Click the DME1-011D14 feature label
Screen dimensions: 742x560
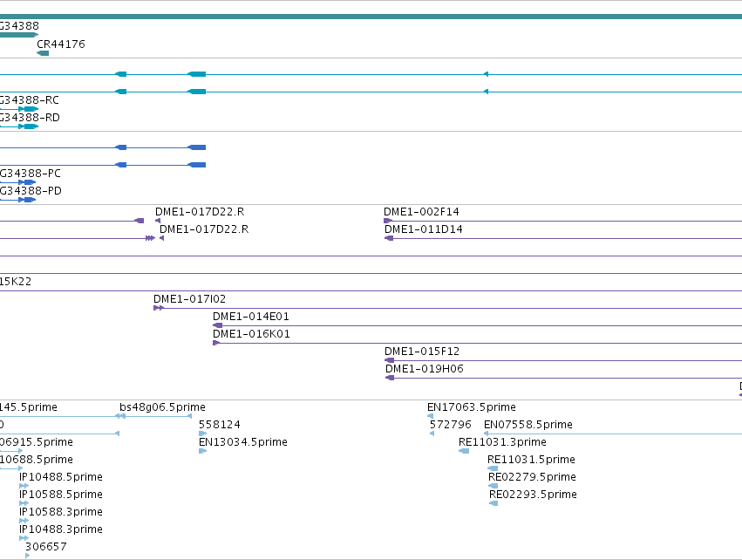424,229
